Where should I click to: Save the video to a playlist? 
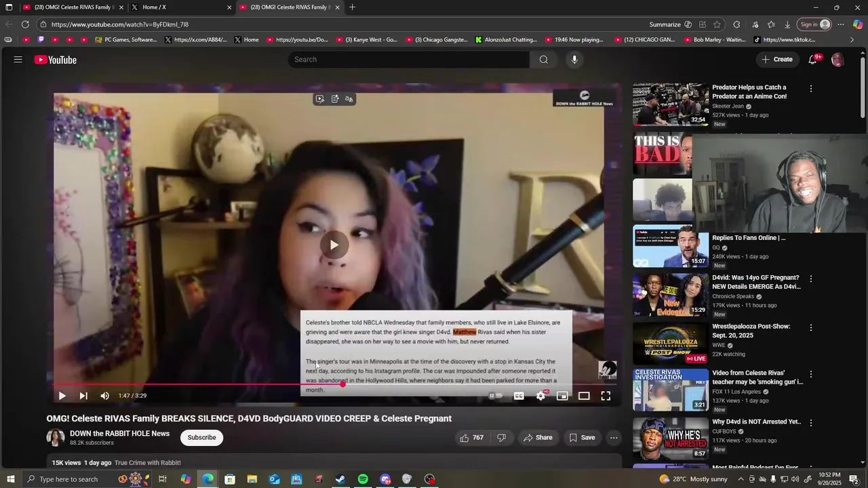[x=582, y=438]
